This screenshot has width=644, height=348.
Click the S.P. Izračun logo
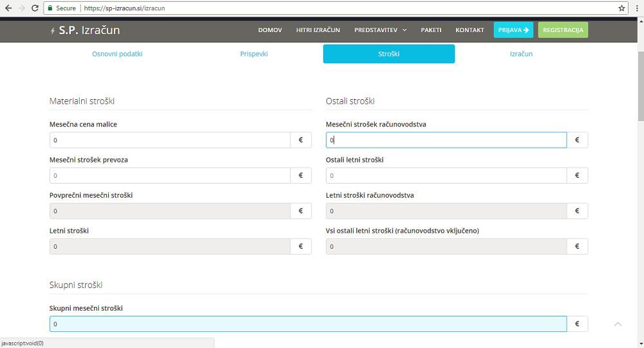click(84, 30)
